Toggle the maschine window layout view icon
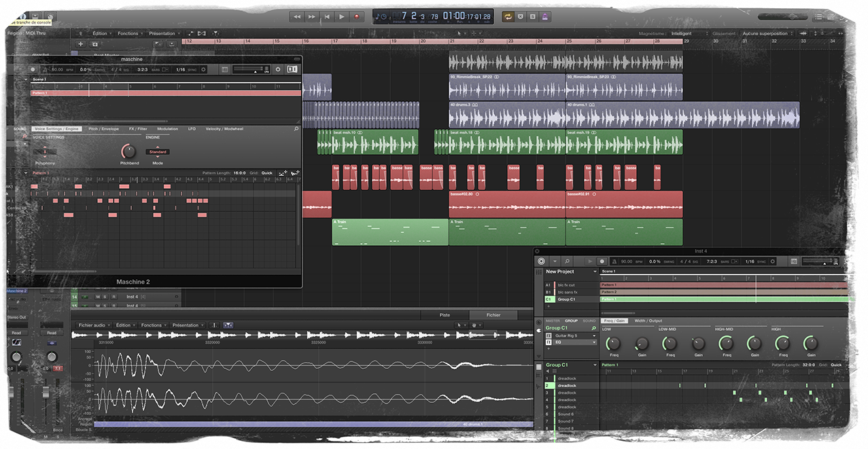Screen dimensions: 868x449 click(x=292, y=69)
